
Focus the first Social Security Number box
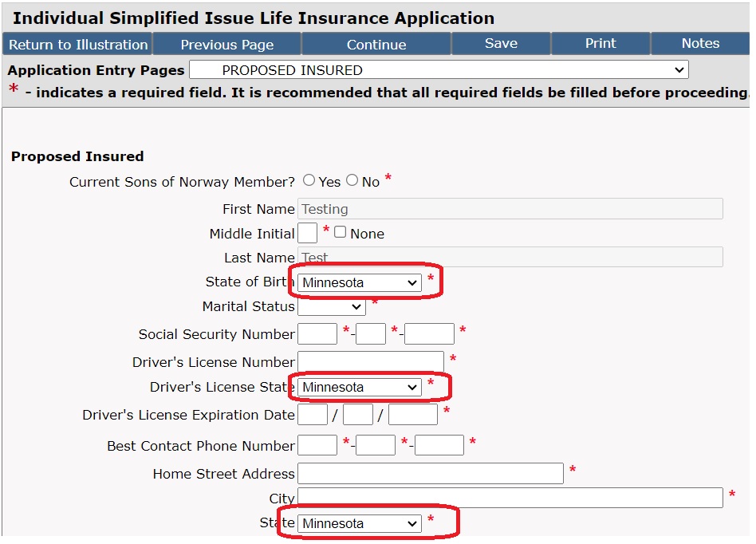(x=317, y=333)
